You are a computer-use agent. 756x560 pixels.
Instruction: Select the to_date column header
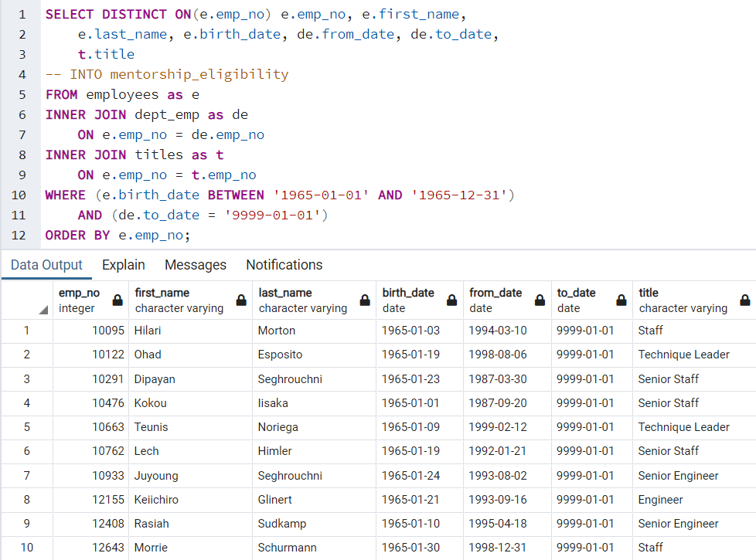point(592,300)
